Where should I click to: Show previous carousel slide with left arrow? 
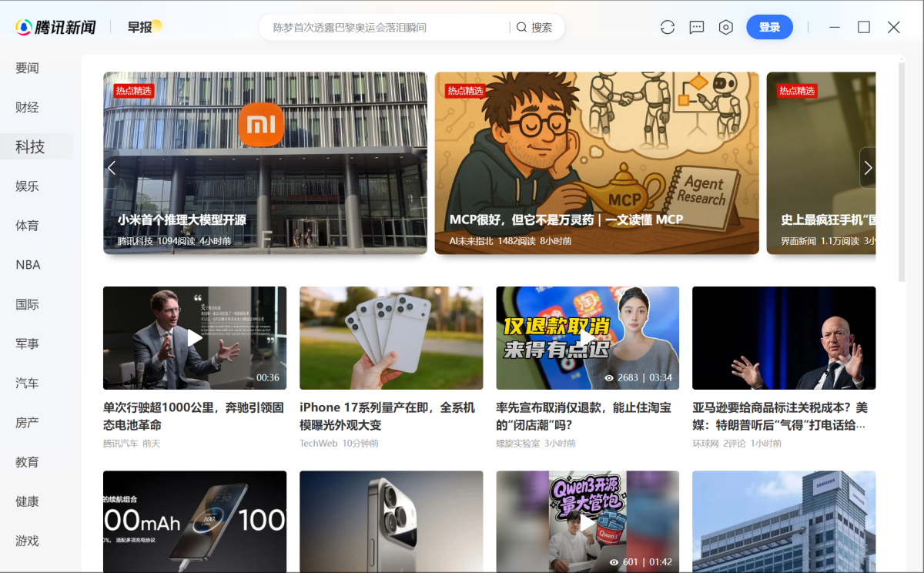tap(112, 168)
